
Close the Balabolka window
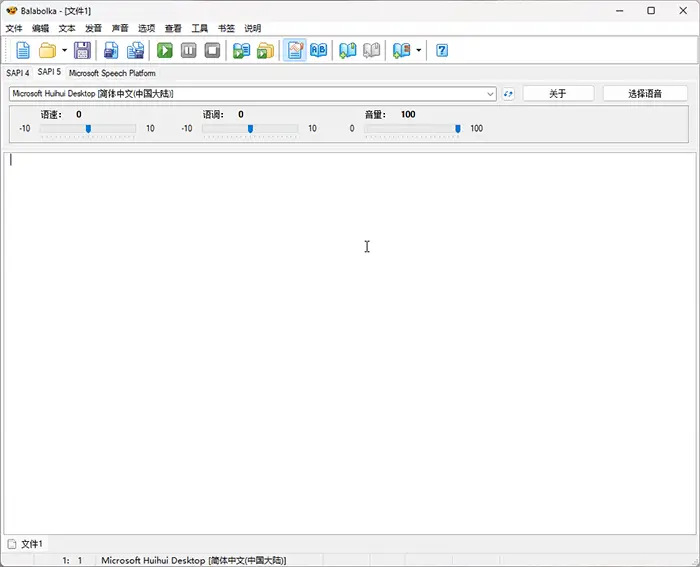[x=683, y=11]
